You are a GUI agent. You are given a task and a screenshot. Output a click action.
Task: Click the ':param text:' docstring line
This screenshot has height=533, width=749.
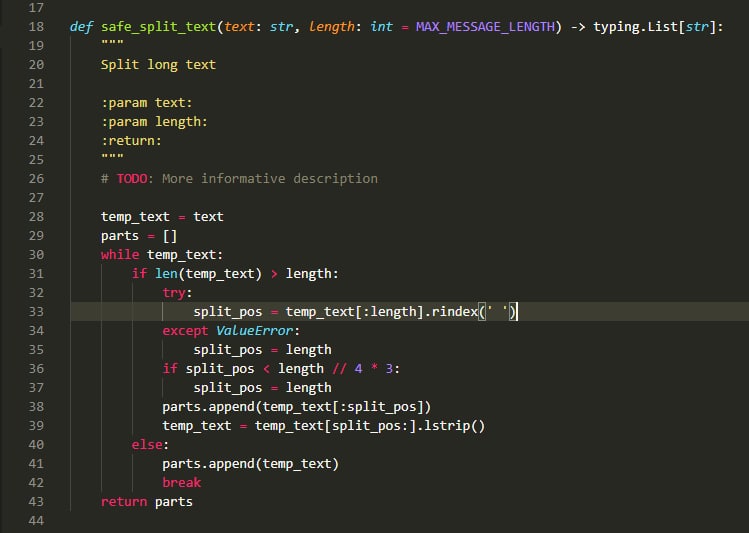(x=147, y=103)
